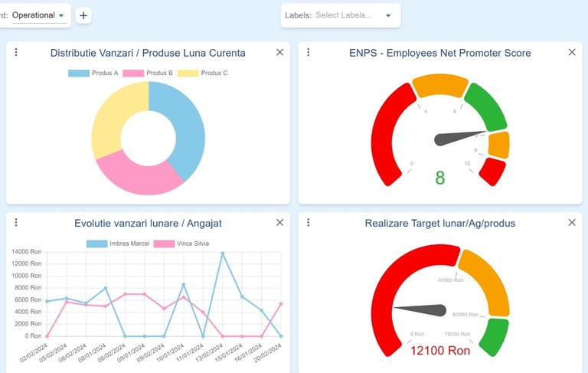Toggle Produs A legend in donut chart
Image resolution: width=588 pixels, height=373 pixels.
tap(93, 73)
